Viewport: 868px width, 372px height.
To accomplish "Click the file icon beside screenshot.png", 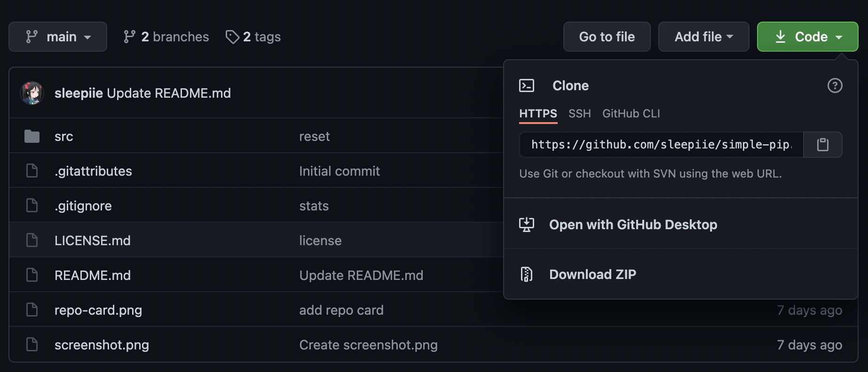I will 32,345.
